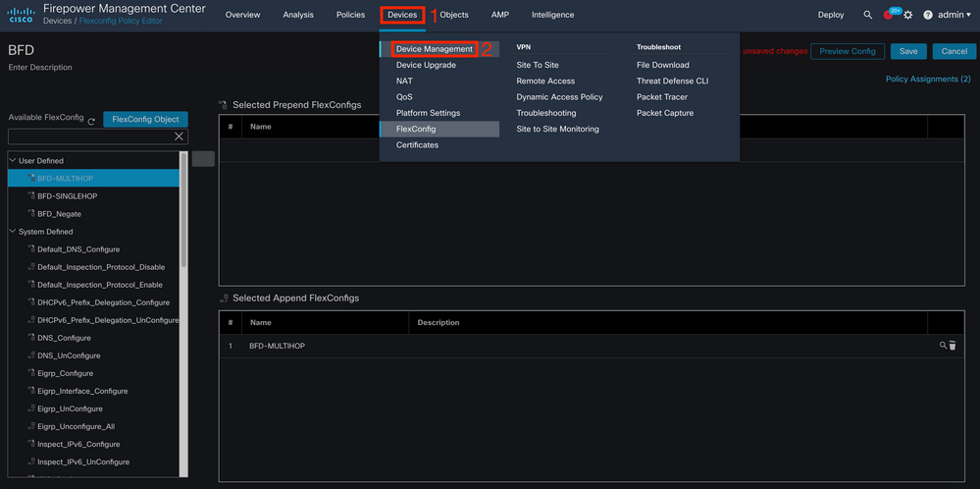Choose Device Upgrade menu entry
This screenshot has width=980, height=489.
coord(426,65)
